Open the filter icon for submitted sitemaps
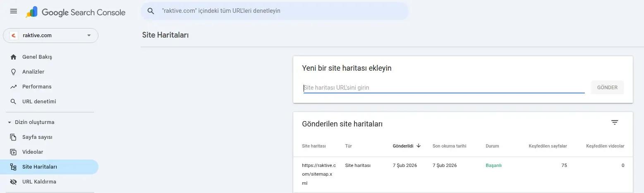 (615, 122)
